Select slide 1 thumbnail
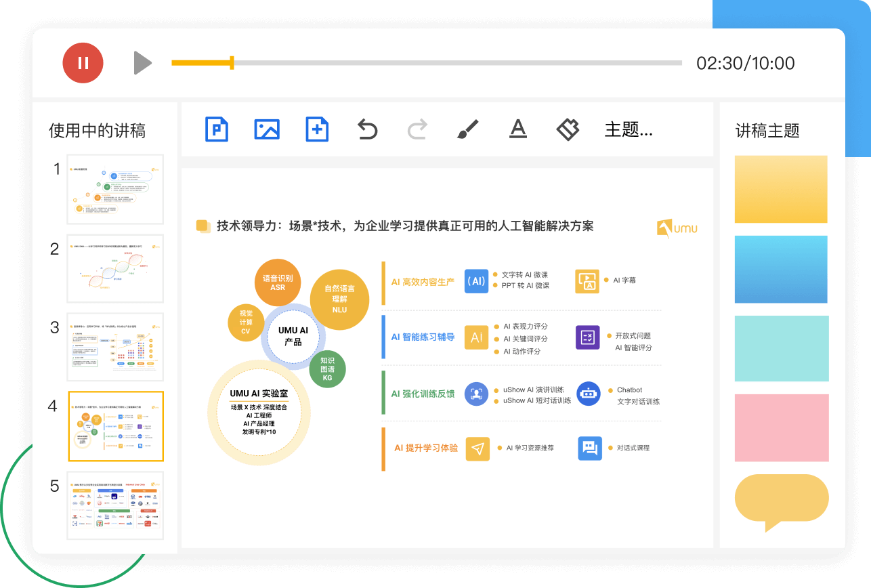Viewport: 871px width, 588px height. 115,189
